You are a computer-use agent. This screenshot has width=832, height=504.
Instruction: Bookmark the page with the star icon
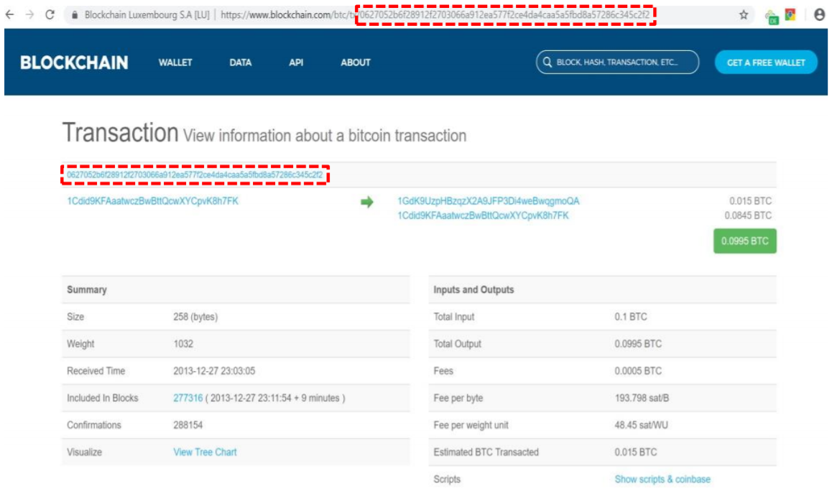pyautogui.click(x=744, y=15)
